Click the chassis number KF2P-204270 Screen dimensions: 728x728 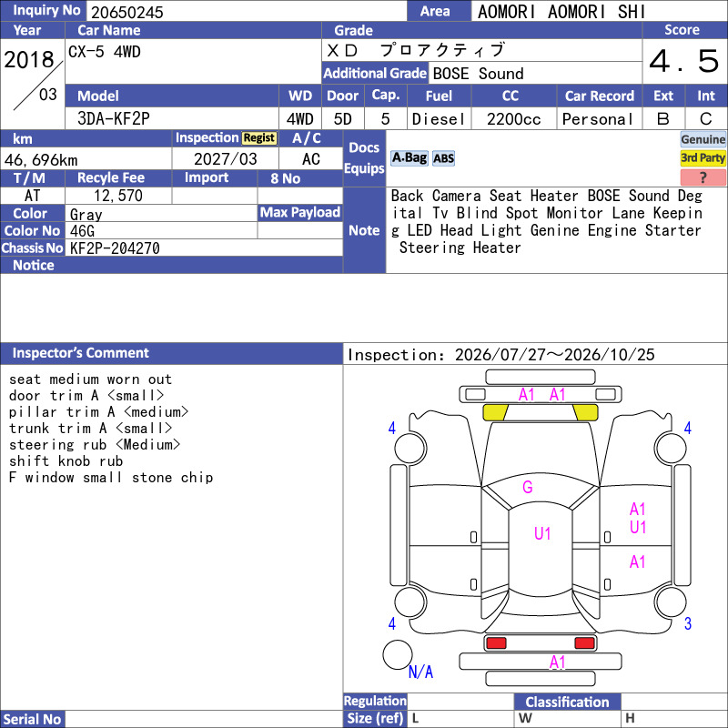coord(115,248)
